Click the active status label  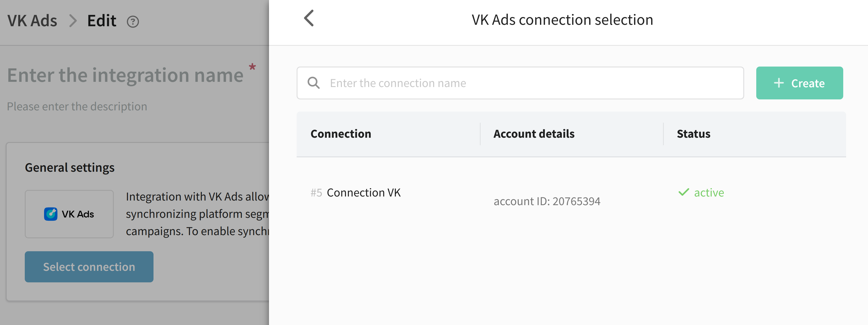click(709, 192)
